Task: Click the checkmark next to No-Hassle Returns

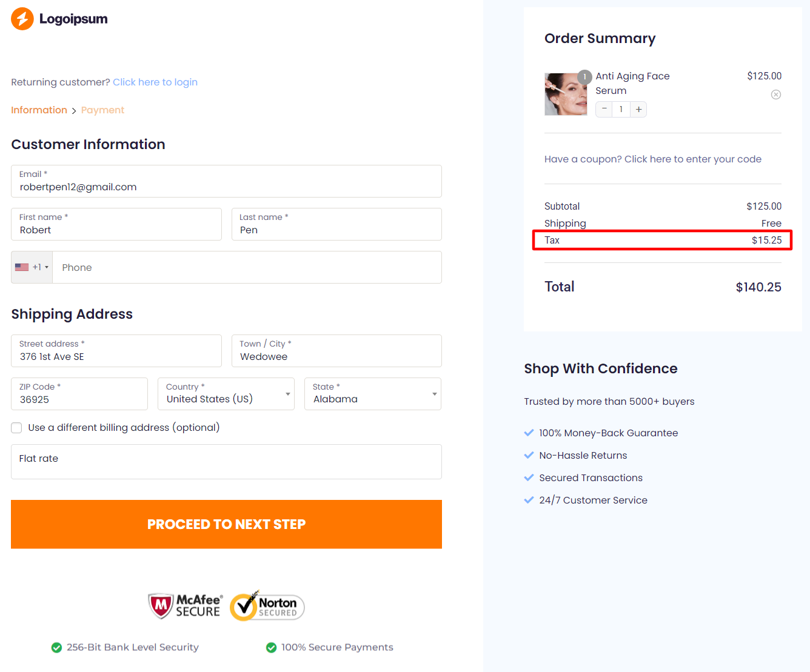Action: coord(529,455)
